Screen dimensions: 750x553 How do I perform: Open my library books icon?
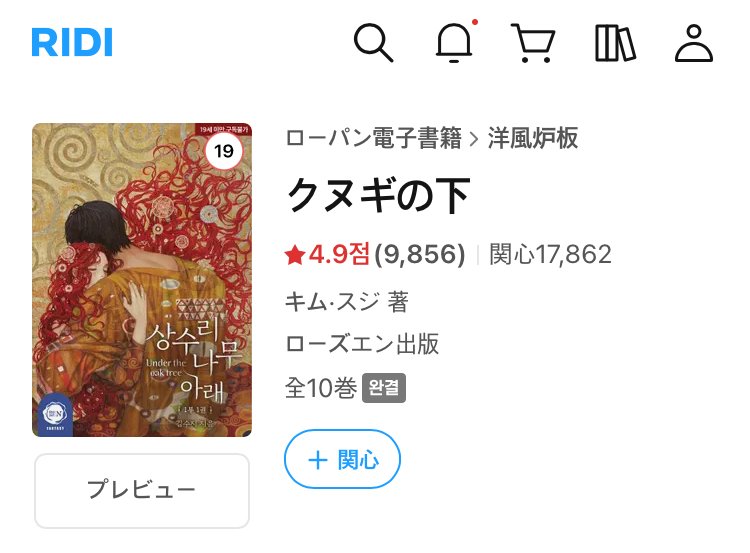615,43
